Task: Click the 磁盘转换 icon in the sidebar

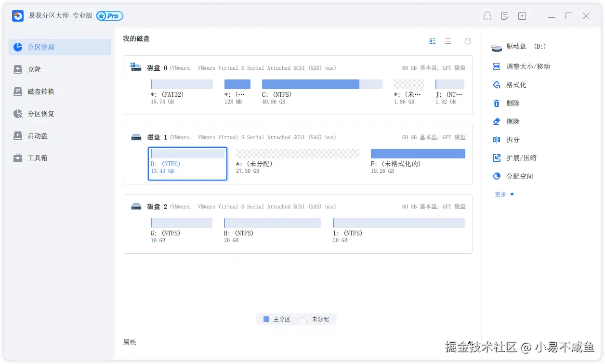Action: pos(18,91)
